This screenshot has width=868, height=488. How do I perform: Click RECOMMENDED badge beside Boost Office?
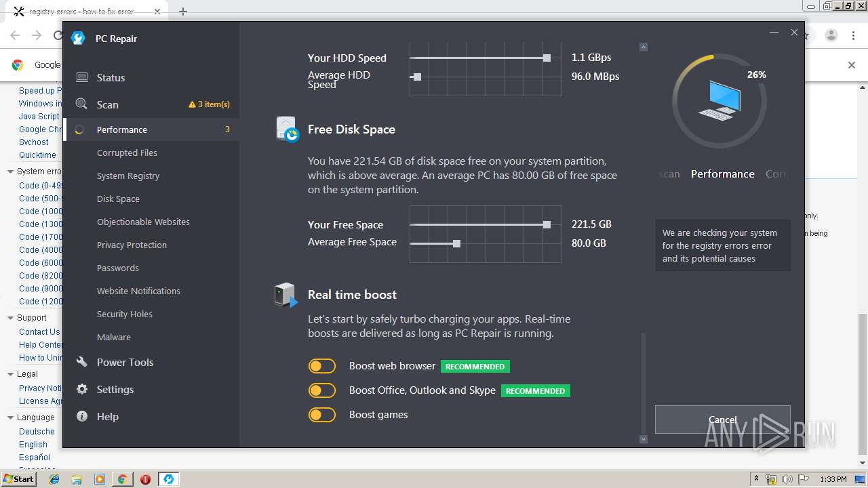tap(535, 391)
